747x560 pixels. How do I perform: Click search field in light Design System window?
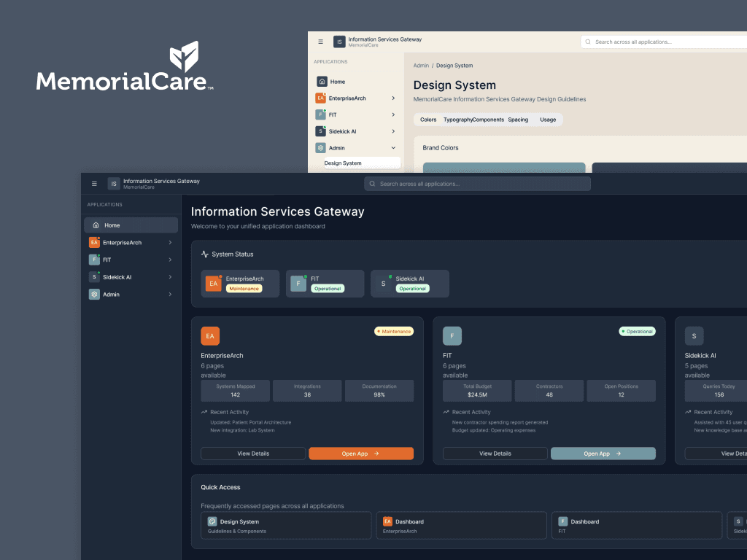664,42
